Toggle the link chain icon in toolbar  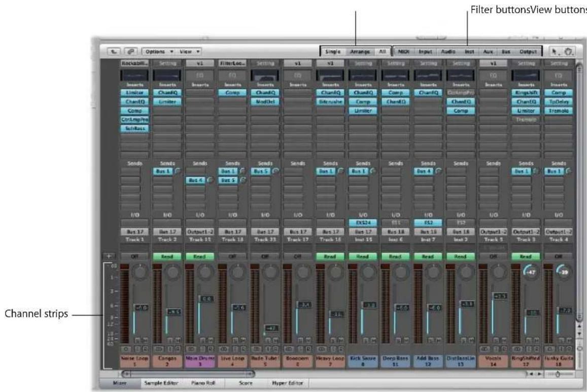coord(131,52)
